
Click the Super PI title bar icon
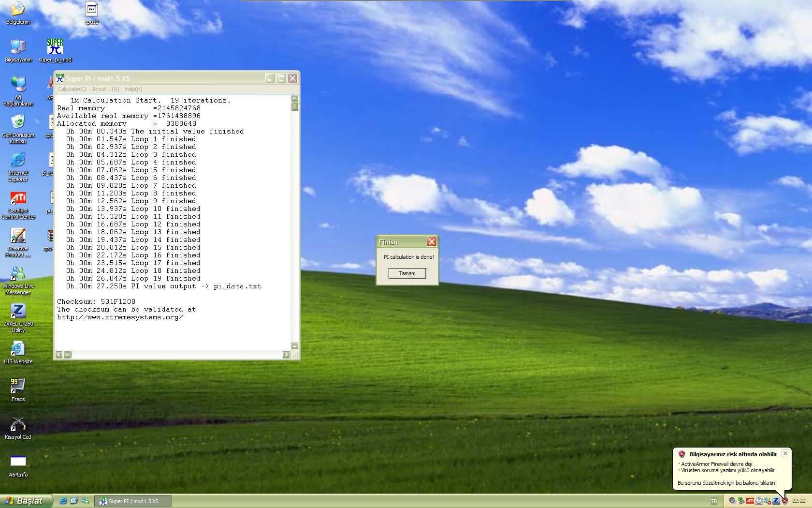tap(60, 78)
